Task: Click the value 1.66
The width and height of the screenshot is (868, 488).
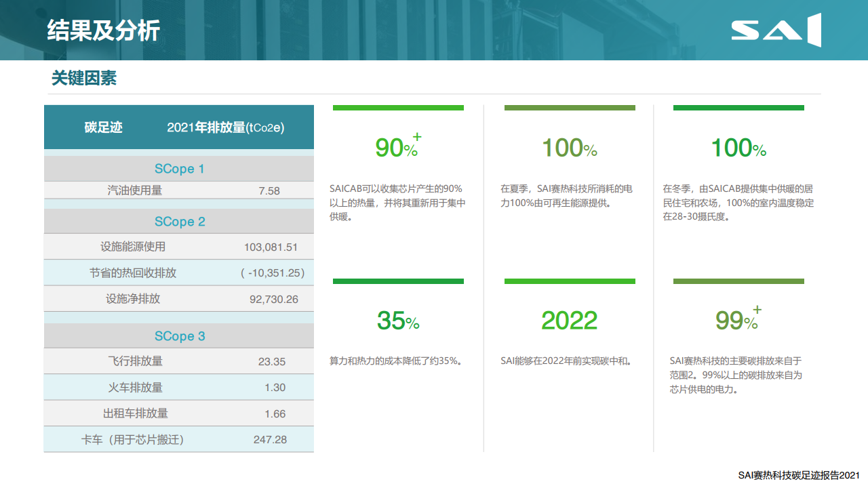Action: point(275,414)
